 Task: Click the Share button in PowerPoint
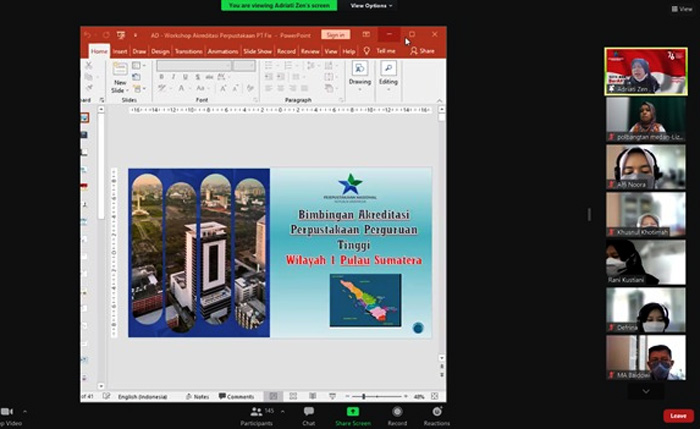tap(422, 51)
